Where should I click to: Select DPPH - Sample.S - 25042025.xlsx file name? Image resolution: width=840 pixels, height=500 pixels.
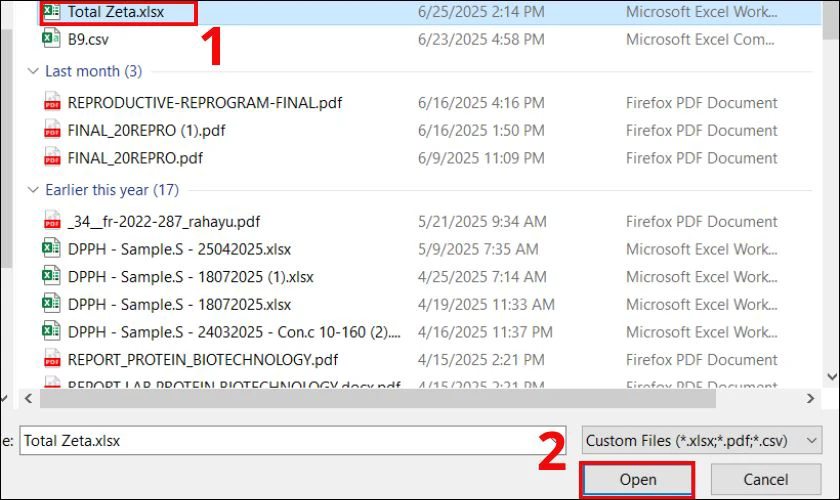point(179,249)
